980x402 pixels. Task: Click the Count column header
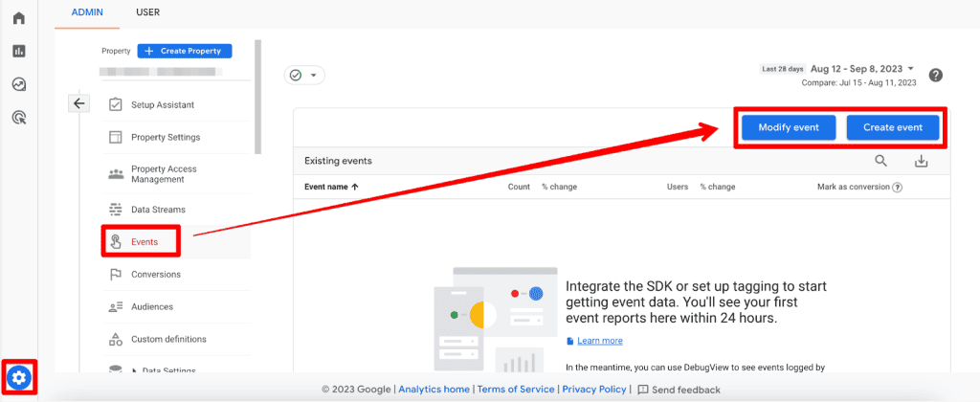point(519,187)
